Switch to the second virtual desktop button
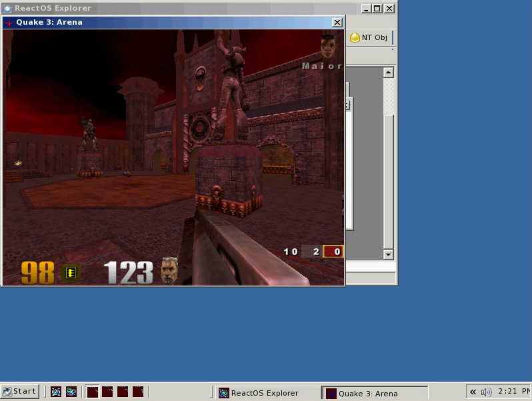The height and width of the screenshot is (401, 532). click(x=107, y=392)
